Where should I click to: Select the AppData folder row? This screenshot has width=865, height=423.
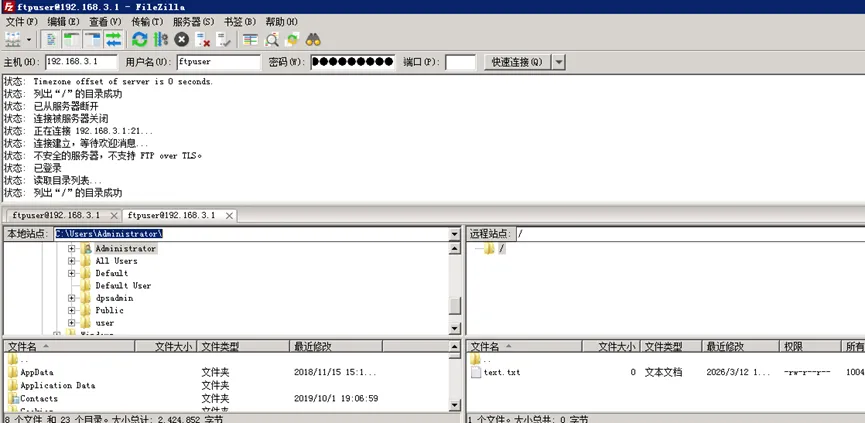(226, 372)
